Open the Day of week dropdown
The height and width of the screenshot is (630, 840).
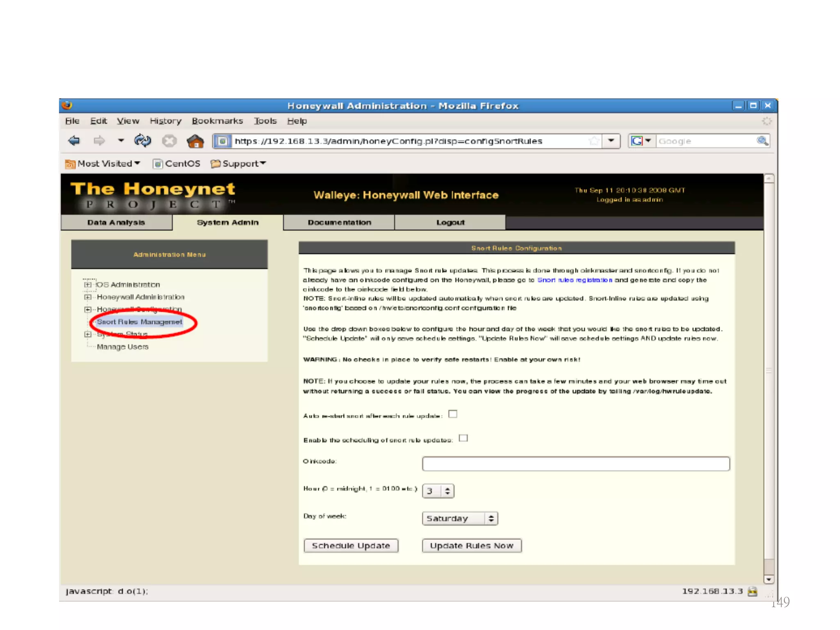460,518
